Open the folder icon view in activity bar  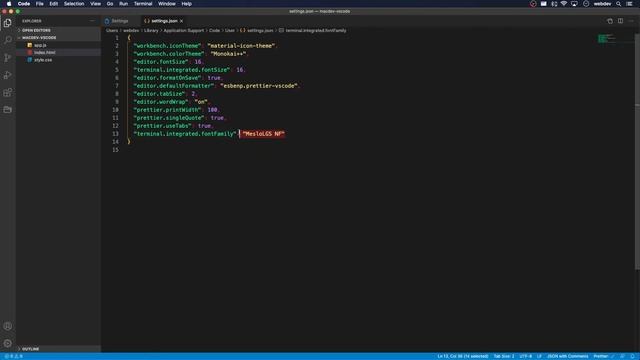(x=7, y=109)
